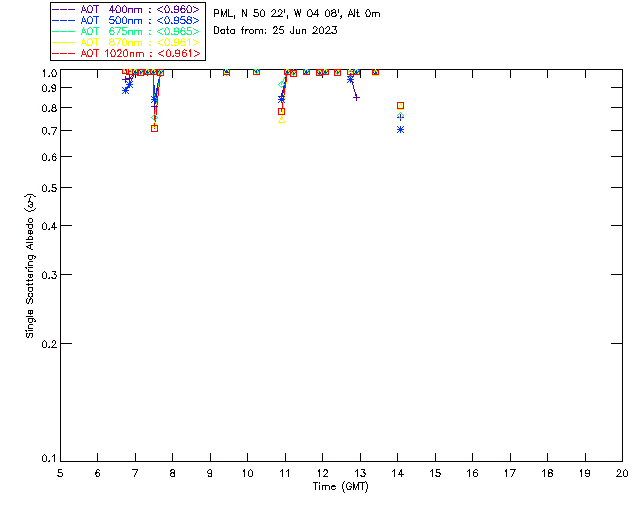Image resolution: width=640 pixels, height=512 pixels.
Task: Click the x-axis tick label 20
Action: [622, 473]
